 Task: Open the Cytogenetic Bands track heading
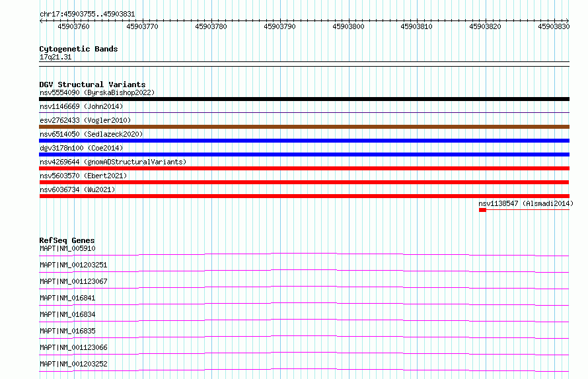pyautogui.click(x=79, y=49)
